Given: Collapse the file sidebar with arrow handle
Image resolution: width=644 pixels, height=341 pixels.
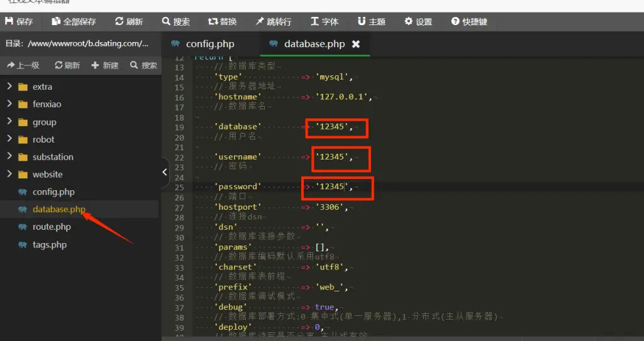Looking at the screenshot, I should click(165, 171).
